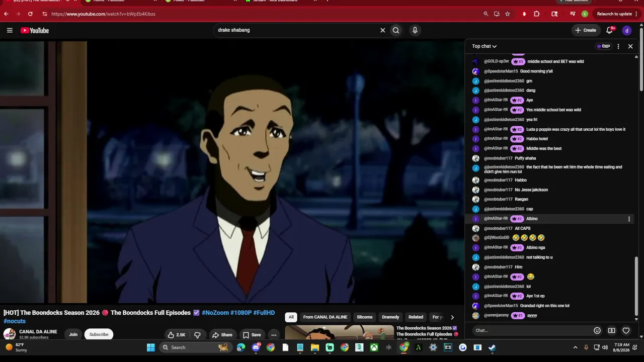Open the Super Chat icon in chat box
Screen dimensions: 644x362
pos(611,330)
